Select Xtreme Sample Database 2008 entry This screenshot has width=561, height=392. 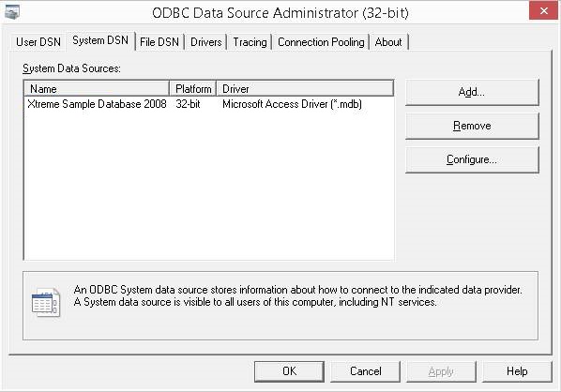click(x=209, y=104)
